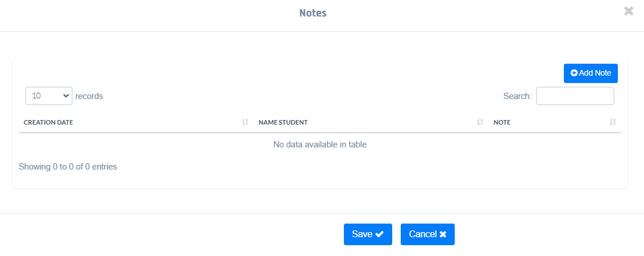Open the records-per-page dropdown
Image resolution: width=644 pixels, height=256 pixels.
(x=49, y=96)
